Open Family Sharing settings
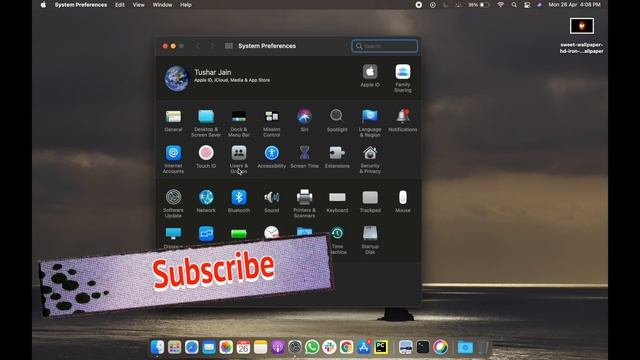 point(403,72)
